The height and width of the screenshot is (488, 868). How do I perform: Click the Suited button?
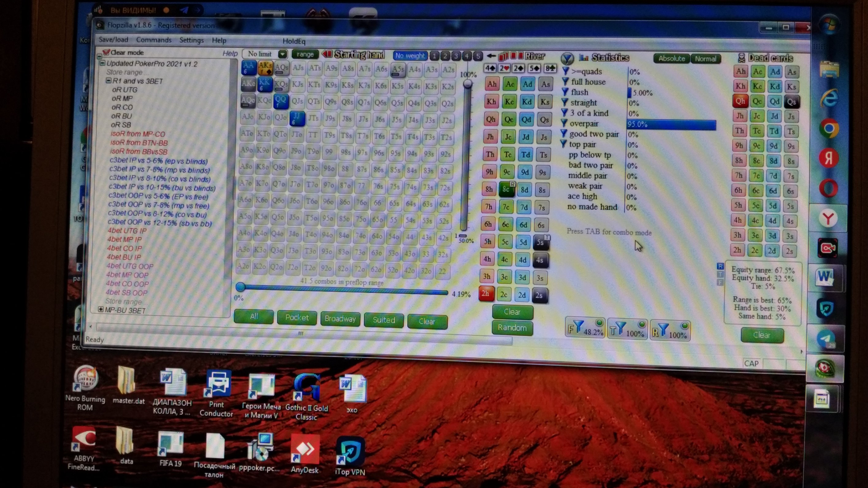(x=384, y=320)
